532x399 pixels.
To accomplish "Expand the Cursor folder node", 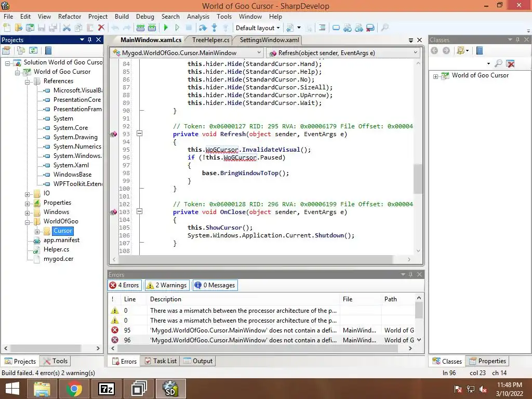I will pos(37,232).
